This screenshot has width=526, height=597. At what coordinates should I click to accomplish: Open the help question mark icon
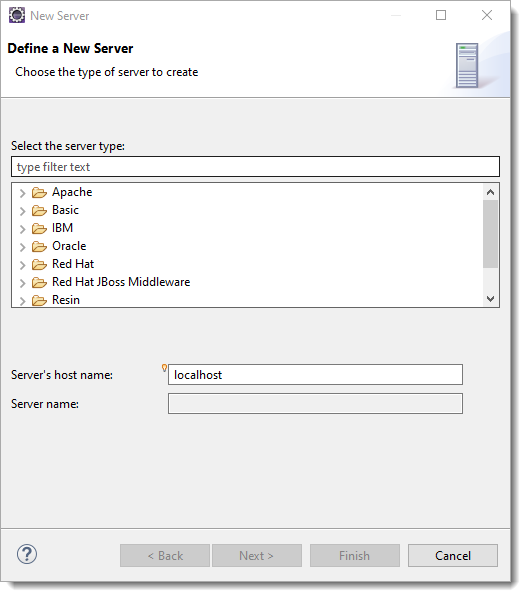coord(27,554)
